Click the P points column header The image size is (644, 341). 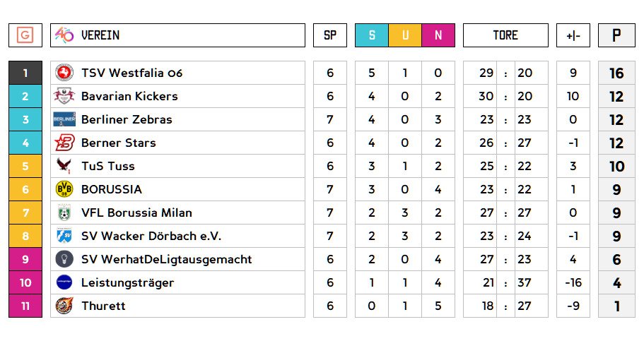[616, 35]
